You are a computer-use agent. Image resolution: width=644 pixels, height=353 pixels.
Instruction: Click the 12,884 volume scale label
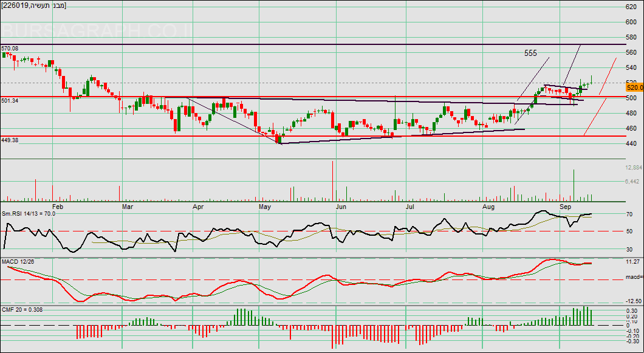point(633,167)
